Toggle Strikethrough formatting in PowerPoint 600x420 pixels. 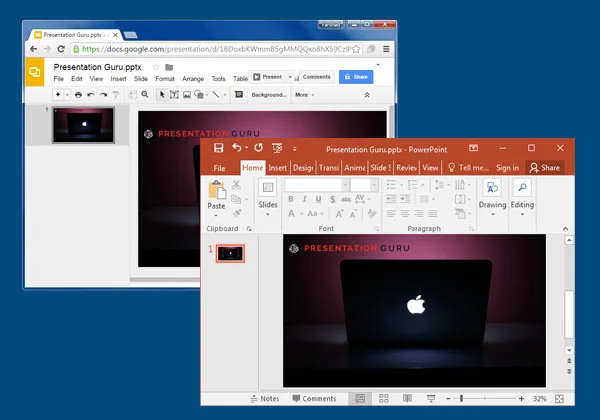click(x=346, y=199)
